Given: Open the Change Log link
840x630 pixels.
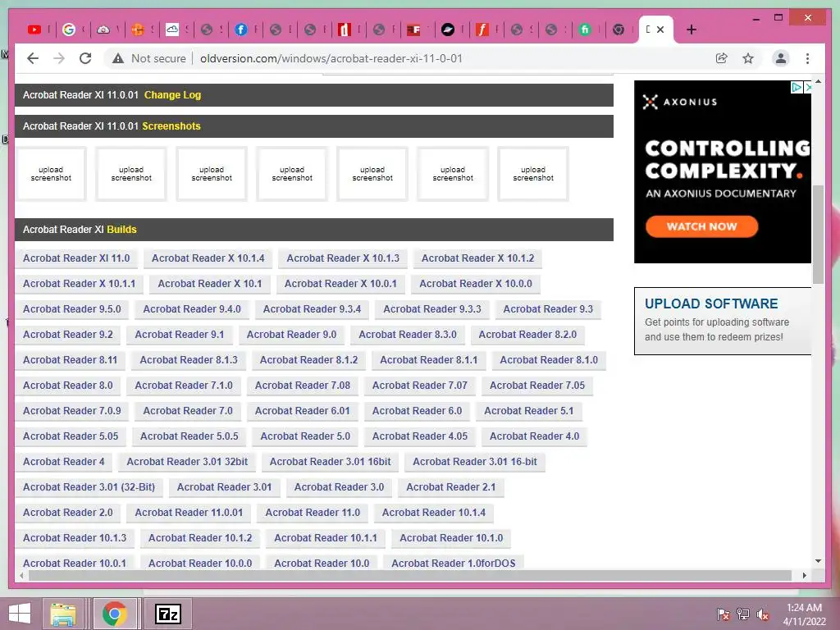Looking at the screenshot, I should pos(172,95).
